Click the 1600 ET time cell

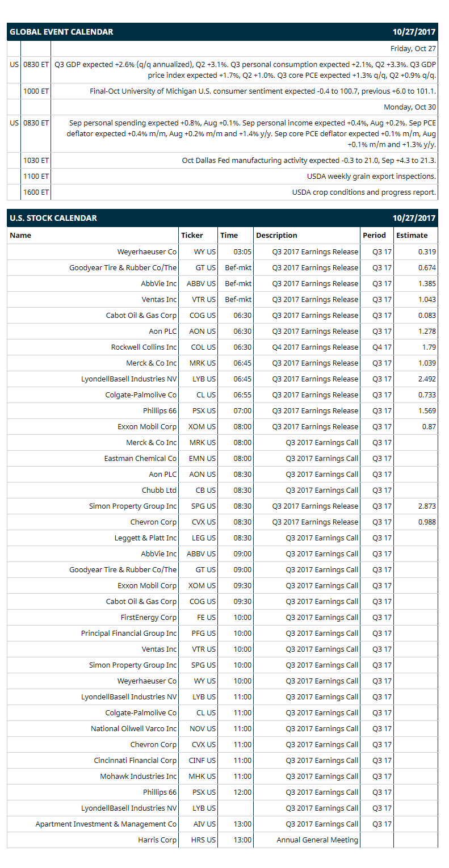[x=36, y=192]
